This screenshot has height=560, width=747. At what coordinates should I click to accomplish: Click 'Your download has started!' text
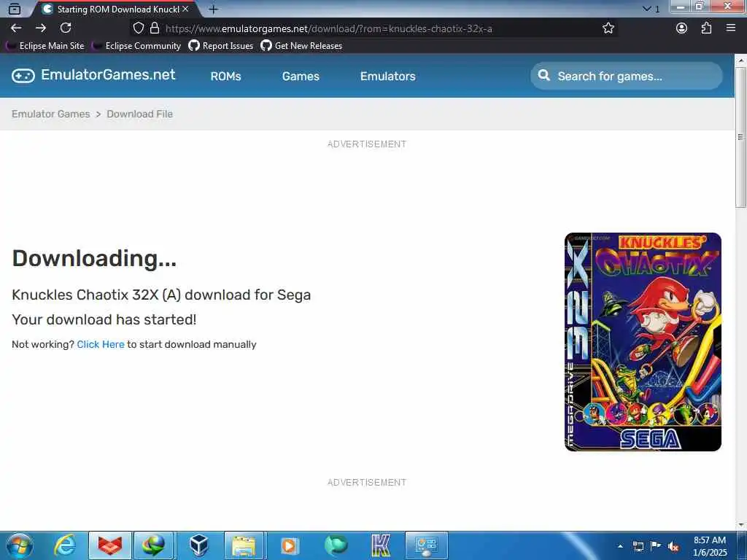tap(104, 319)
